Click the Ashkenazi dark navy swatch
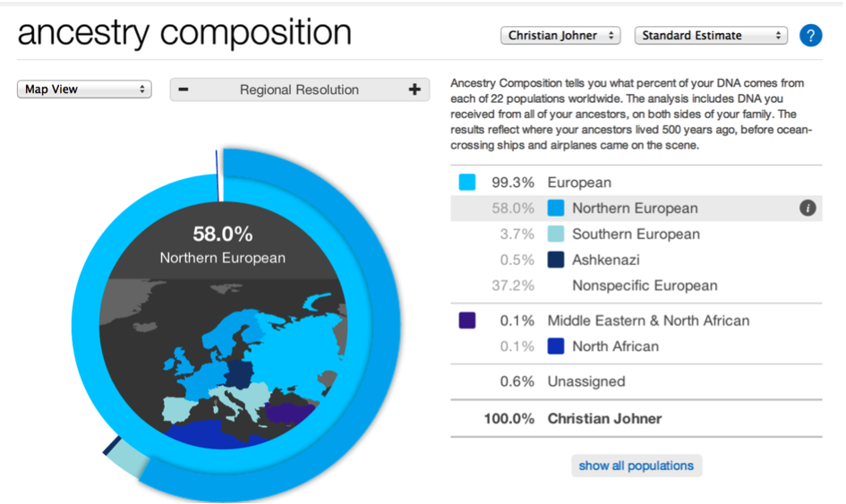 556,260
